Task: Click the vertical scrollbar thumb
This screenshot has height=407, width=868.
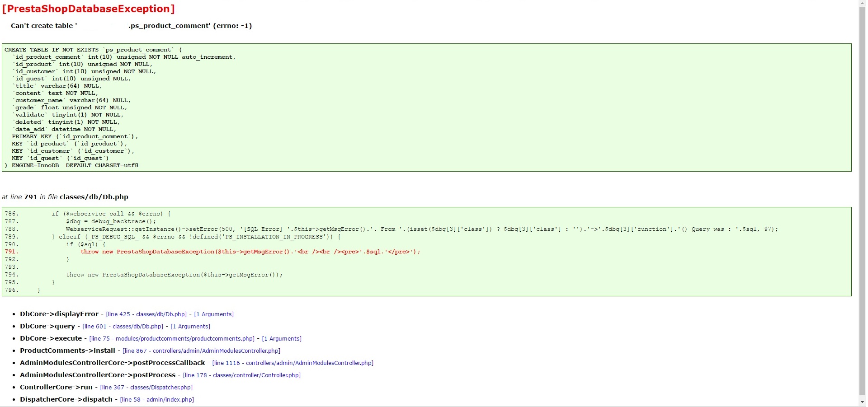Action: pyautogui.click(x=862, y=201)
